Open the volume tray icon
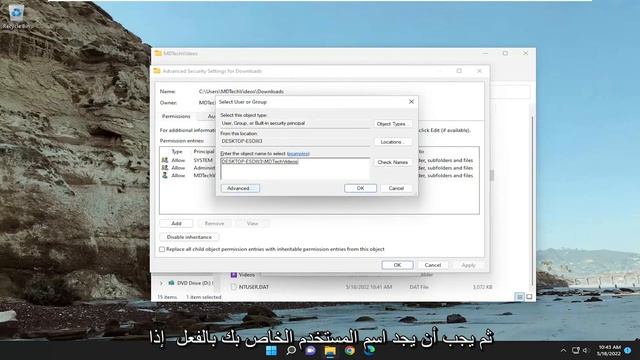The height and width of the screenshot is (360, 640). click(x=586, y=351)
